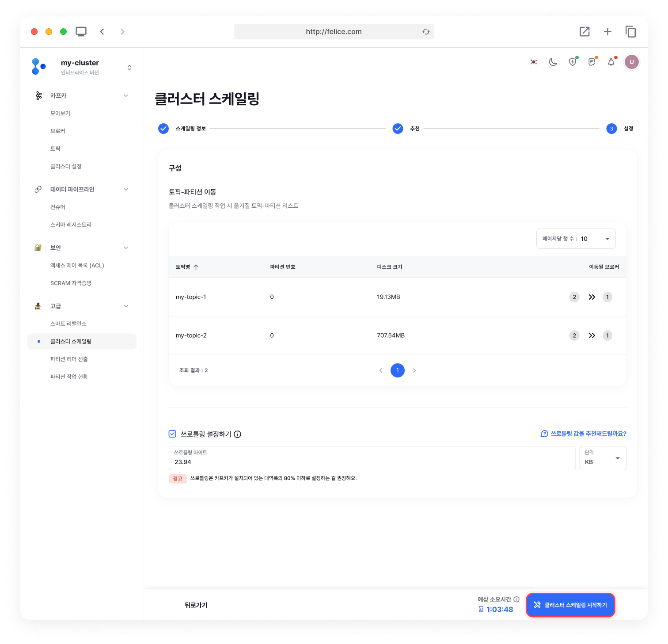The height and width of the screenshot is (644, 668).
Task: Click the previous page arrow in pagination
Action: [381, 370]
